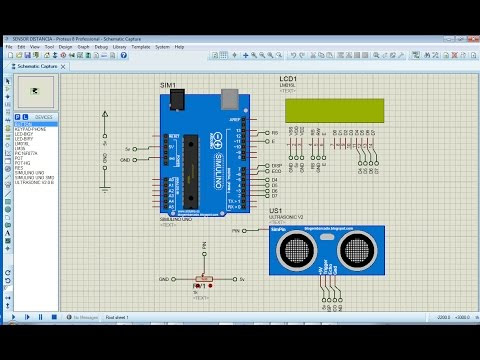
Task: Select SIMULINO UNO SMD device
Action: 34,178
